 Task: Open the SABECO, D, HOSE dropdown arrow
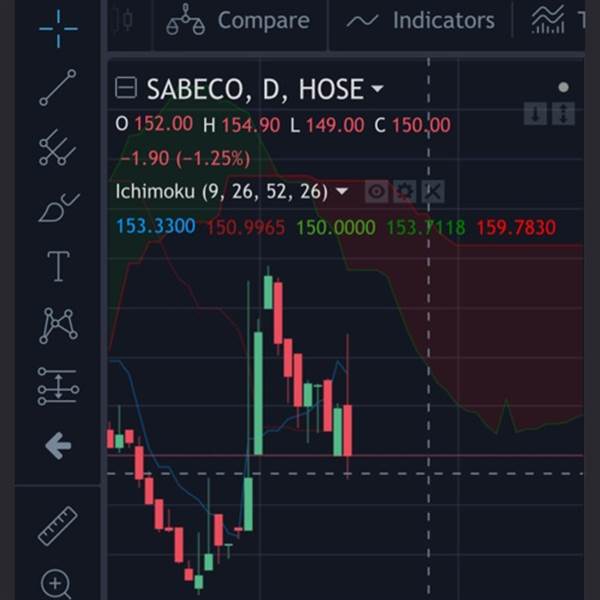coord(377,88)
